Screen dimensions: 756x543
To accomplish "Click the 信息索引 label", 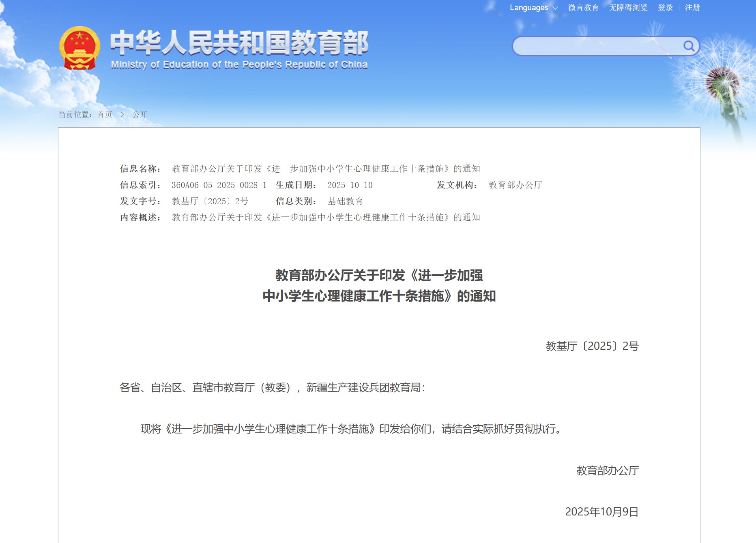I will click(x=140, y=185).
